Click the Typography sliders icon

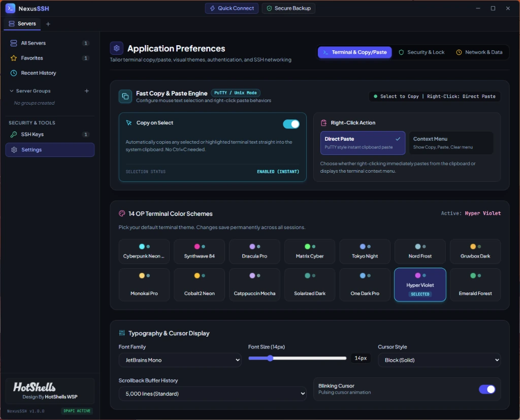click(x=122, y=333)
